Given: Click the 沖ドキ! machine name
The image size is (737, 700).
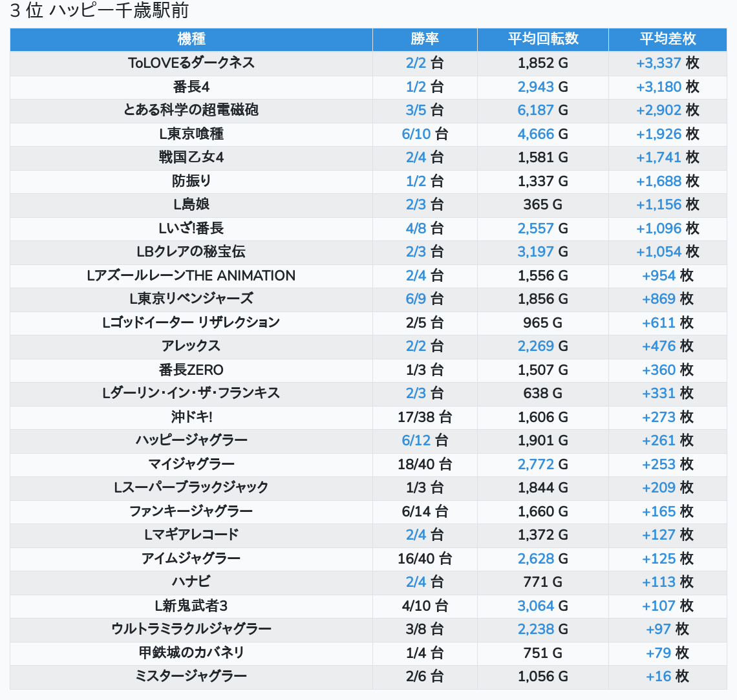Looking at the screenshot, I should (191, 418).
